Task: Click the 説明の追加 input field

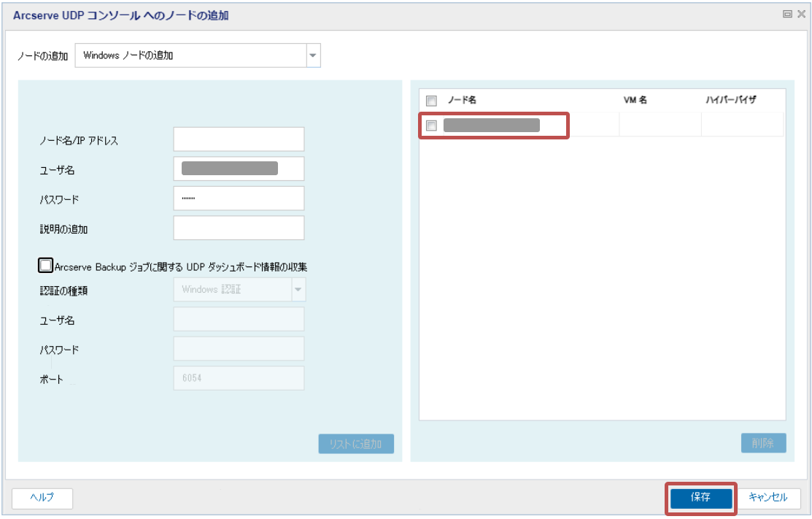Action: tap(239, 228)
